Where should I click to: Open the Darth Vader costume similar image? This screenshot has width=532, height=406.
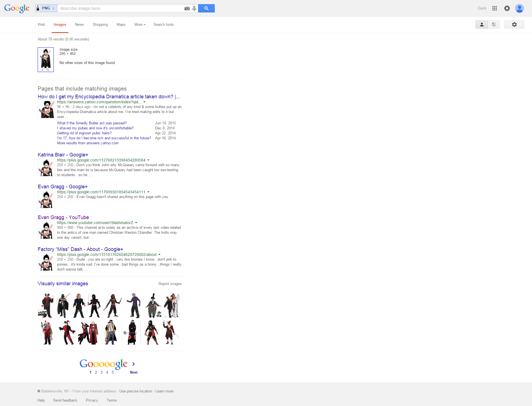point(63,305)
